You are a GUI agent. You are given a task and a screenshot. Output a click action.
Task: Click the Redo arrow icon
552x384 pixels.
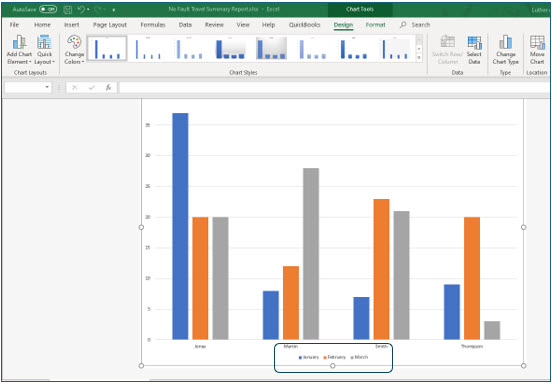[x=98, y=10]
